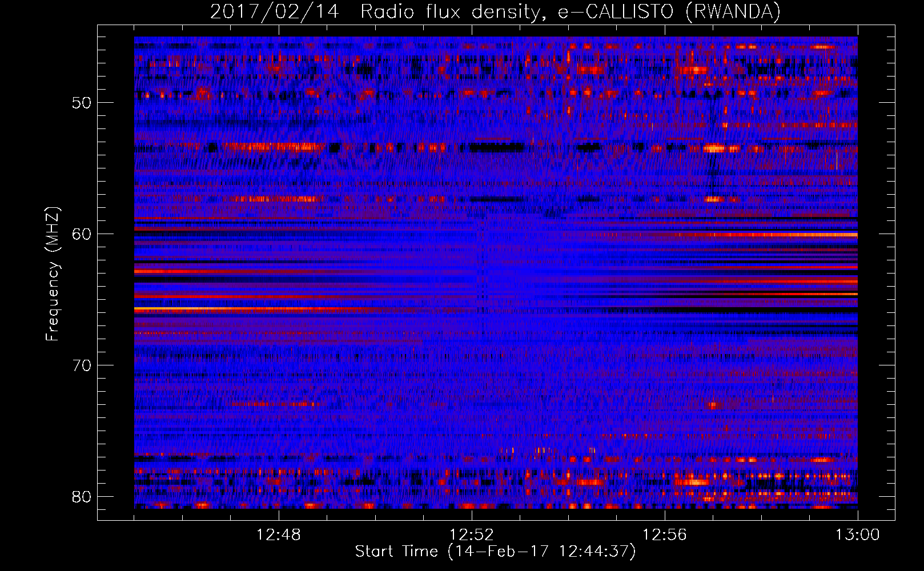The image size is (924, 571).
Task: Click the 13:00 time tick label
Action: coord(858,535)
